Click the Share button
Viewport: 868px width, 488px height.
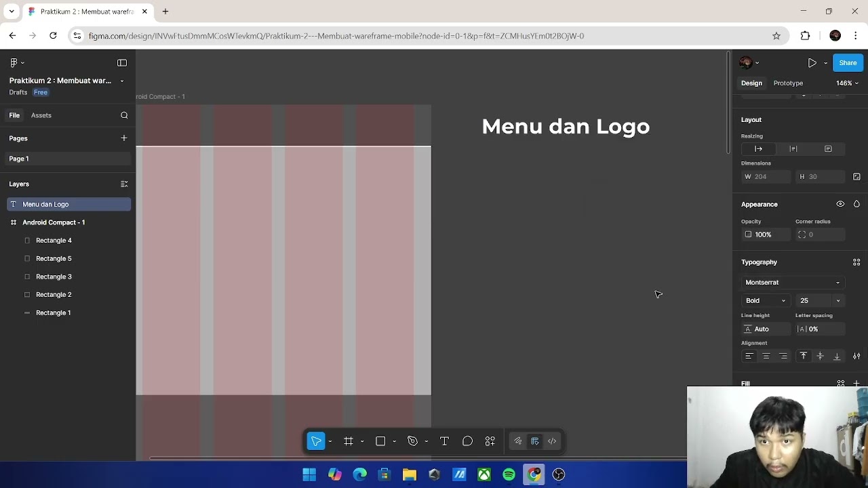(x=848, y=63)
